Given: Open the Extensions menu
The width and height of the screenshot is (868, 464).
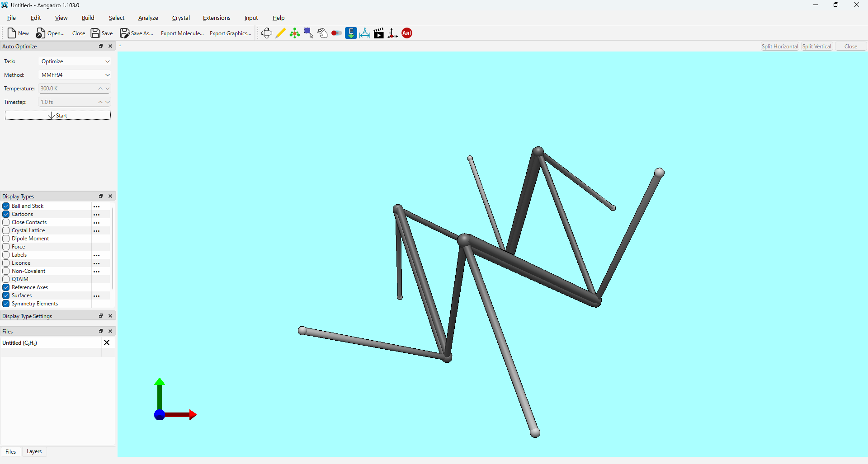Looking at the screenshot, I should (216, 18).
